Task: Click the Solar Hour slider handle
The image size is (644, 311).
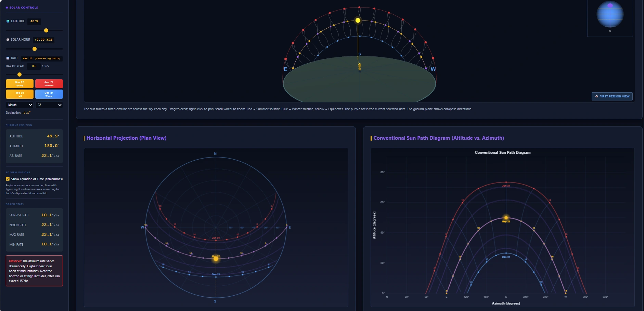Action: pyautogui.click(x=35, y=49)
